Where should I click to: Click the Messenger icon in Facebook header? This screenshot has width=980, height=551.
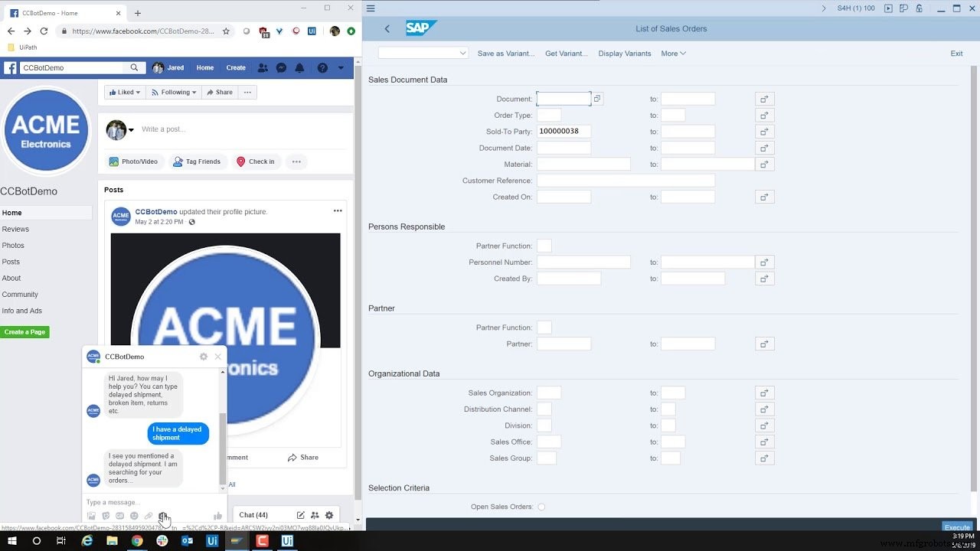[x=282, y=67]
